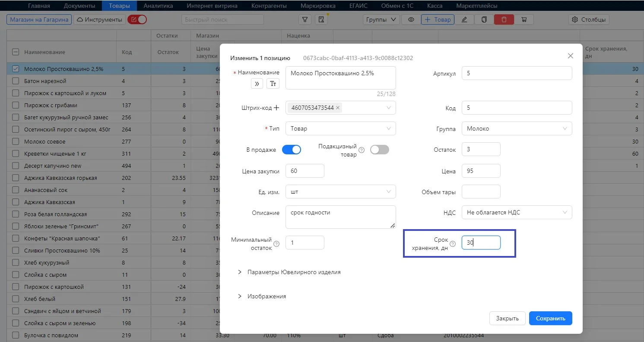Screen dimensions: 644x342
Task: Toggle the red edit mode switch
Action: [137, 19]
